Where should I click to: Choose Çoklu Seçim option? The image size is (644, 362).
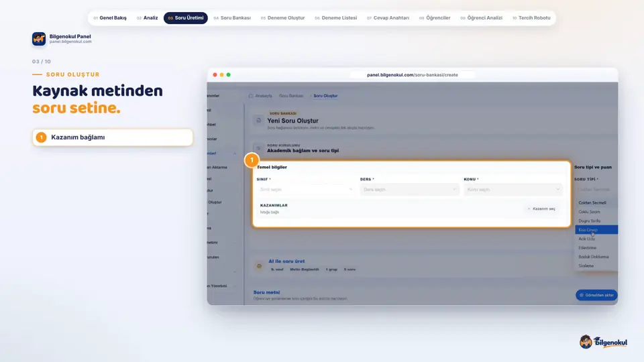[596, 212]
